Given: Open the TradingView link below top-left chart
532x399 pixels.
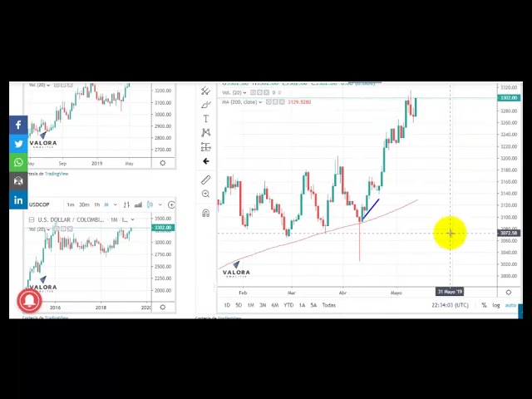Looking at the screenshot, I should [x=57, y=174].
